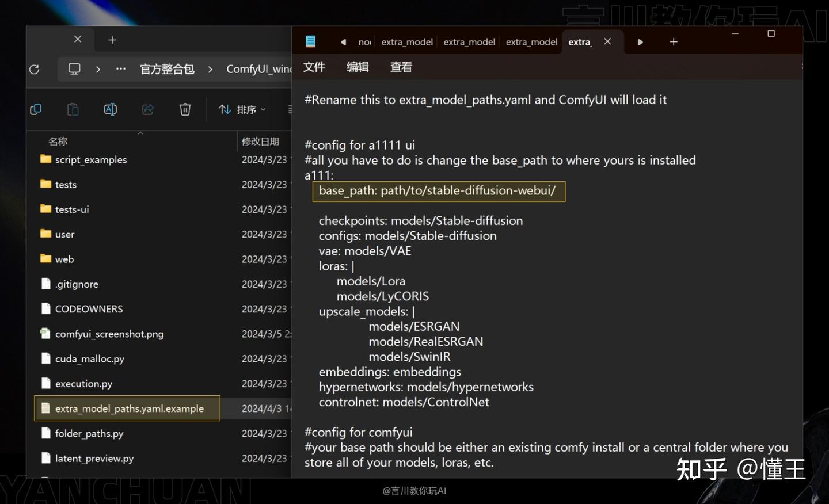The image size is (829, 504).
Task: Select the .gitignore file
Action: tap(77, 284)
